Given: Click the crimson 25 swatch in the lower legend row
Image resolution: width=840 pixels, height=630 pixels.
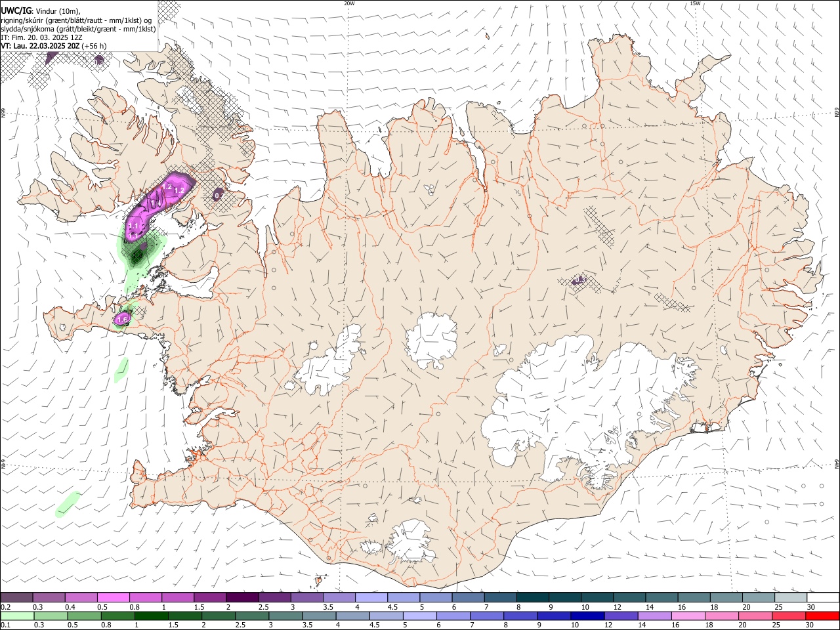Looking at the screenshot, I should [789, 616].
